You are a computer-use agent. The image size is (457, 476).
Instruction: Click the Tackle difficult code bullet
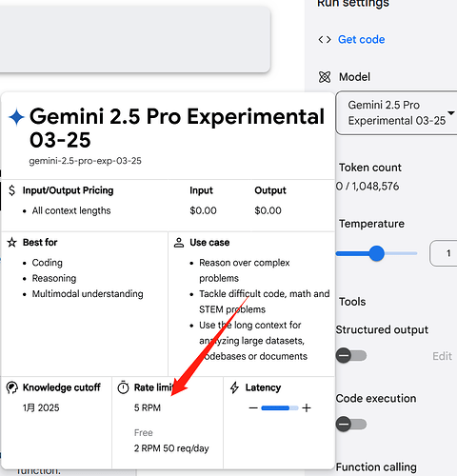[265, 302]
